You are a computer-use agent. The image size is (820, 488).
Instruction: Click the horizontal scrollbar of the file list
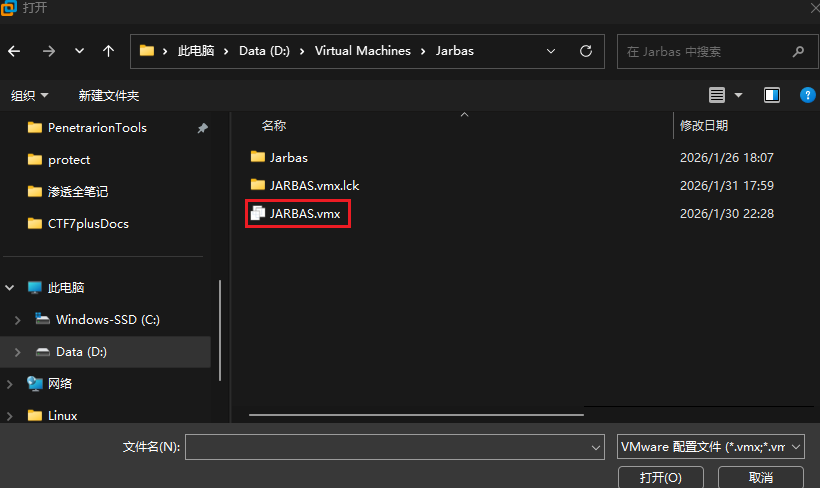(416, 415)
